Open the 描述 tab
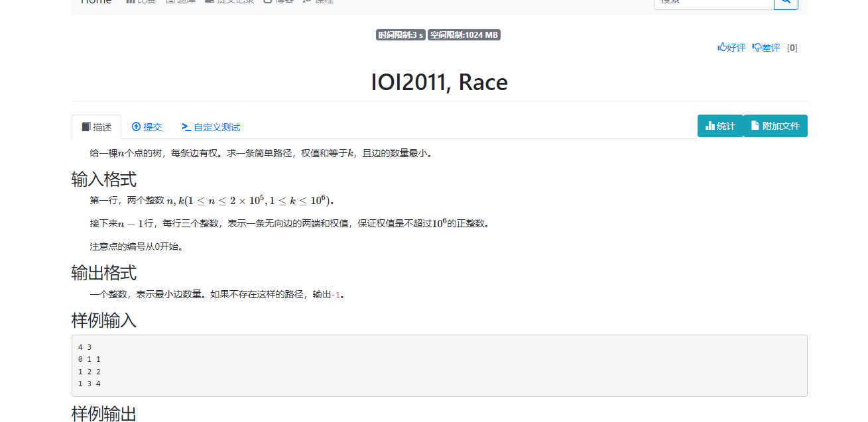Image resolution: width=868 pixels, height=422 pixels. (x=96, y=127)
